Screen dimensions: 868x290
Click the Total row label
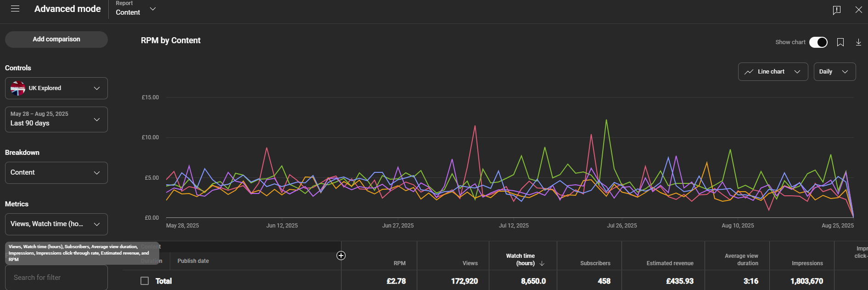click(163, 281)
